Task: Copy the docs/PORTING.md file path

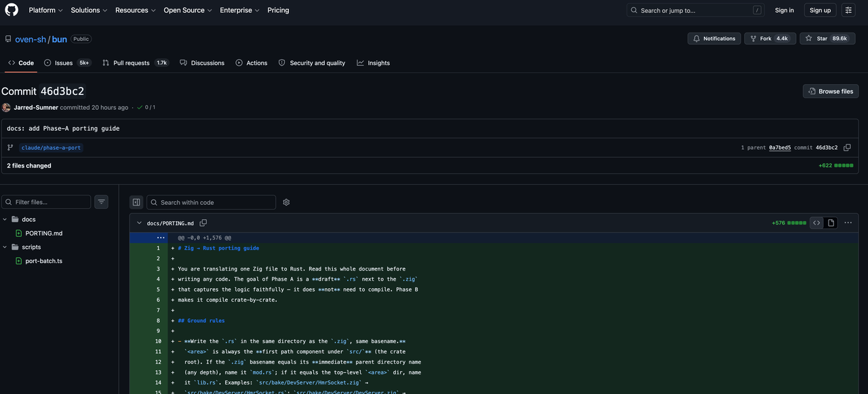Action: pyautogui.click(x=203, y=222)
